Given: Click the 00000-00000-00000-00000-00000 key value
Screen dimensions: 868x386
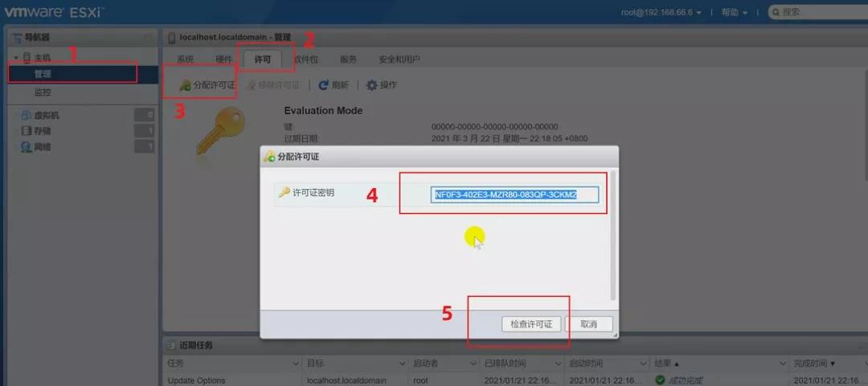Looking at the screenshot, I should pyautogui.click(x=495, y=127).
